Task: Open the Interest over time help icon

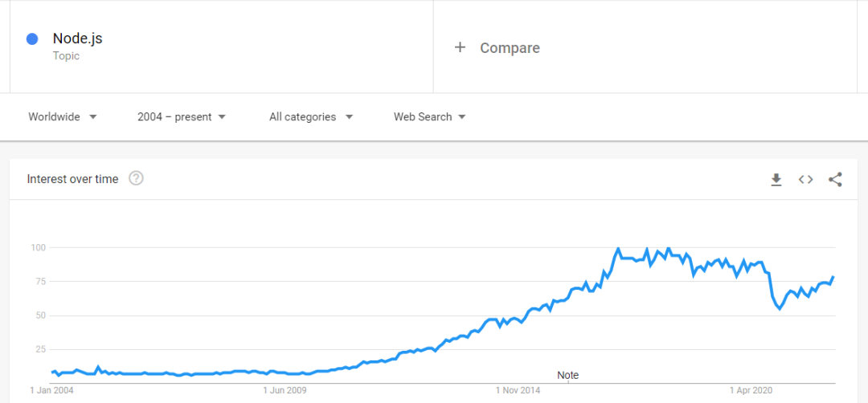Action: click(137, 179)
